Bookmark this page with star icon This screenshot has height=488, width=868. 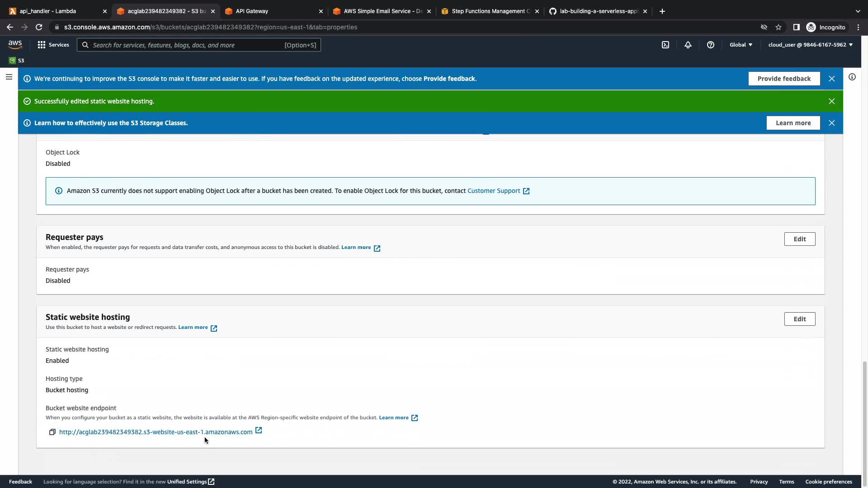pos(778,27)
